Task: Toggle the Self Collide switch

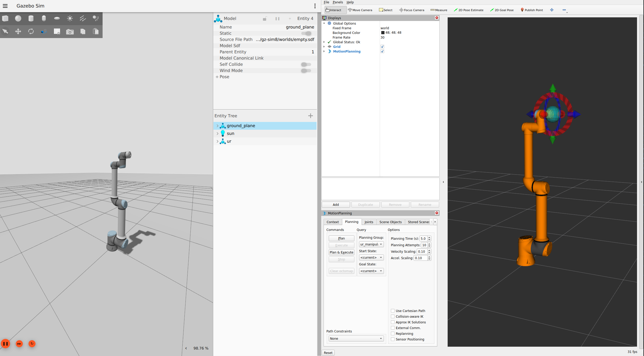Action: (306, 64)
